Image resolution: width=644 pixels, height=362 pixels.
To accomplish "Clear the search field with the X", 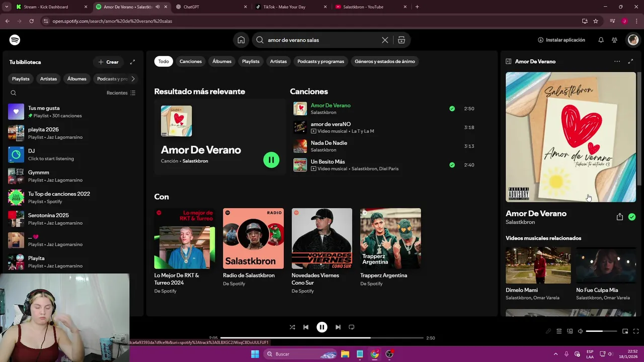I will click(385, 40).
